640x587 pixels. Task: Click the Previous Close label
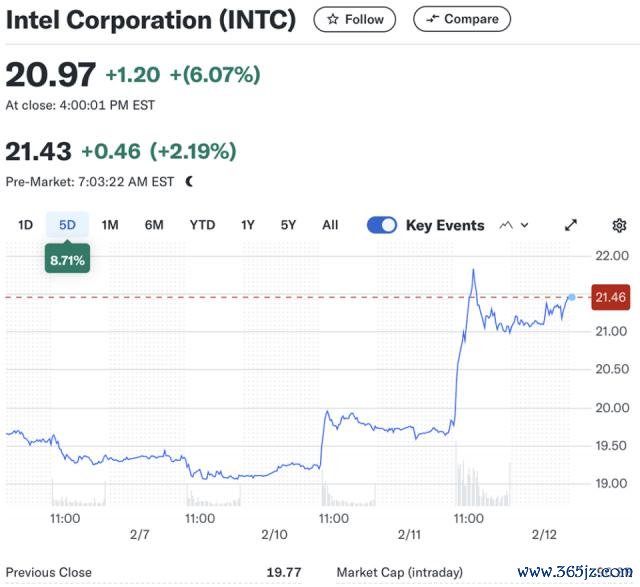[x=49, y=572]
